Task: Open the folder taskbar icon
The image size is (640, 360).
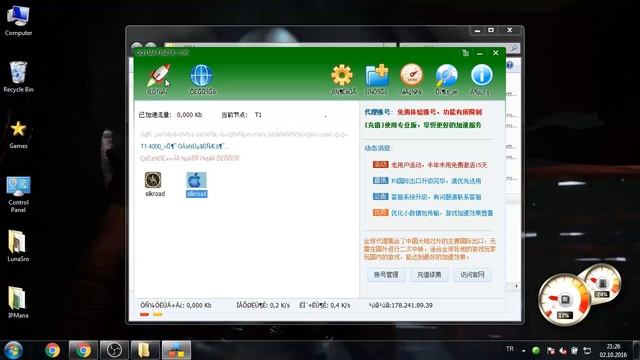Action: point(145,350)
